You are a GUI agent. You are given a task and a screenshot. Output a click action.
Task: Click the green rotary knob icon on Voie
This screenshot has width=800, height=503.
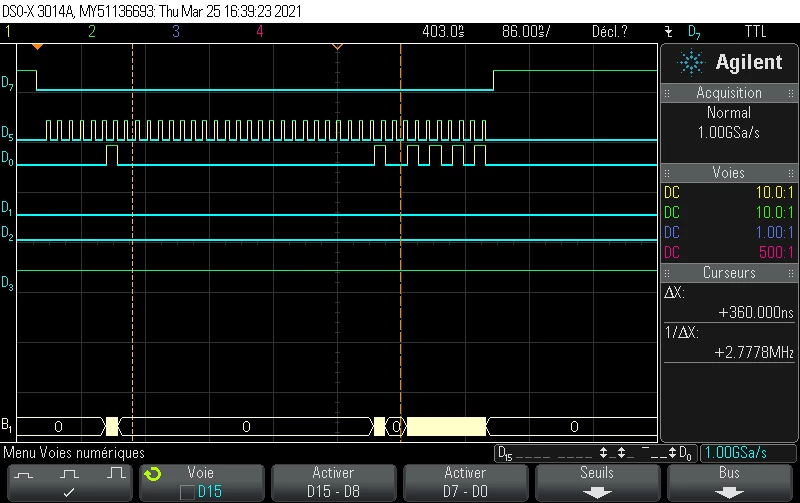click(x=153, y=474)
